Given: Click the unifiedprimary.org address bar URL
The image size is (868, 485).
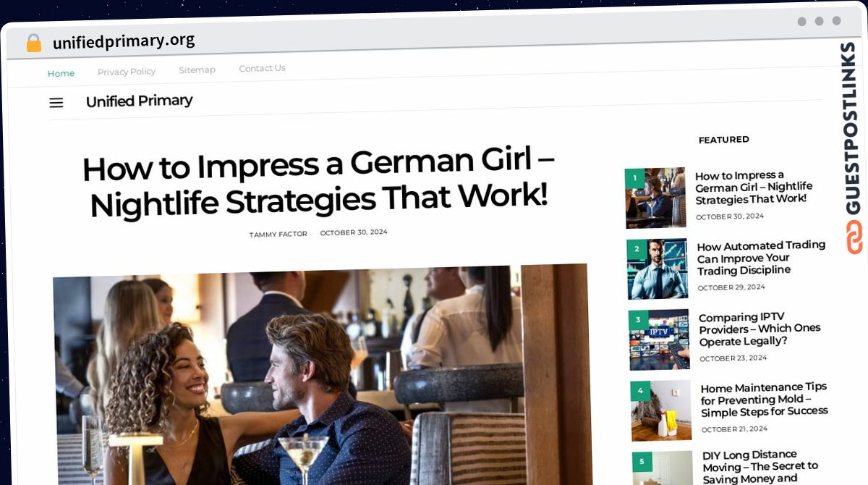Looking at the screenshot, I should (124, 41).
